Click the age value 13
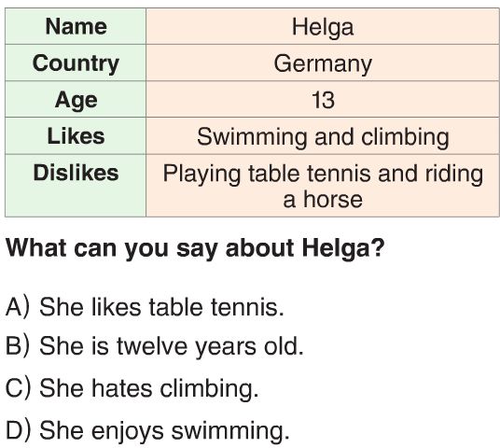Screen dimensions: 500x448 [x=323, y=100]
